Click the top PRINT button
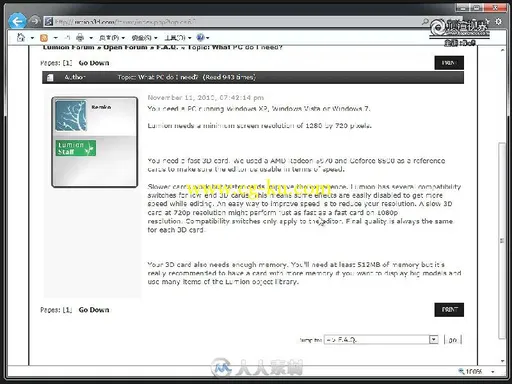The height and width of the screenshot is (384, 512). pos(449,63)
